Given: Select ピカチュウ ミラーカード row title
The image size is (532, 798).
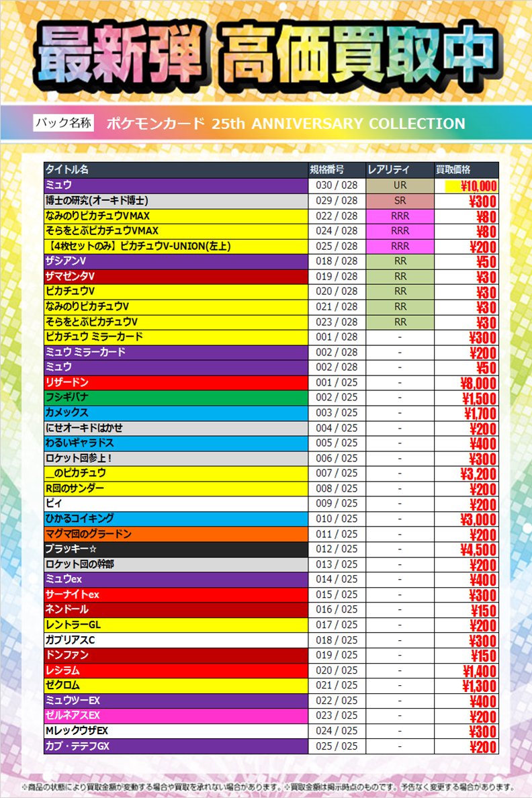Looking at the screenshot, I should pyautogui.click(x=175, y=337).
